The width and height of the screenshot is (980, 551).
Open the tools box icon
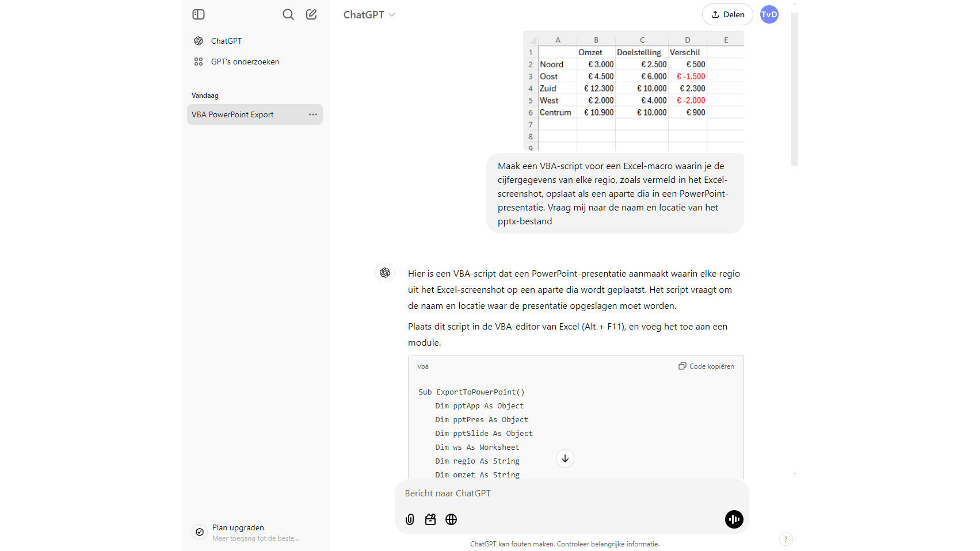coord(430,519)
